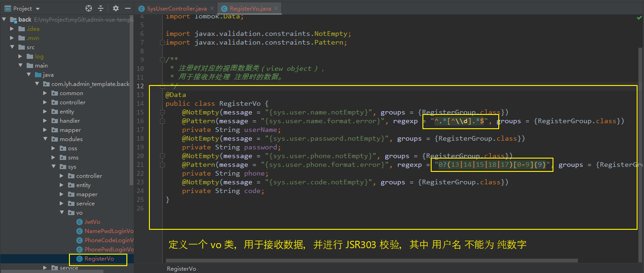Select JwtVo in the project tree
Viewport: 644px width, 273px height.
coord(92,222)
